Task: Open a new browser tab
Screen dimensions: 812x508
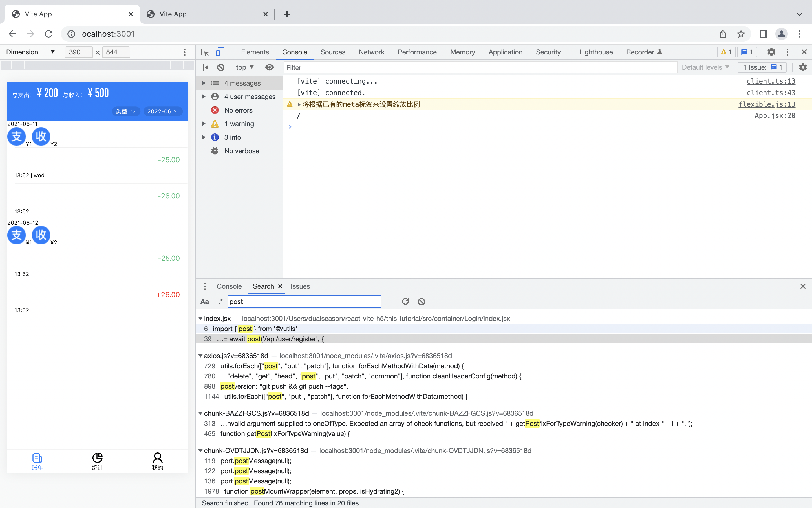Action: coord(287,14)
